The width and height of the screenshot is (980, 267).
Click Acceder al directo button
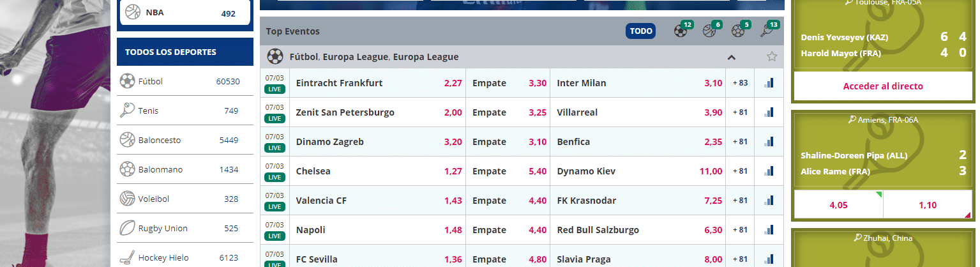click(x=883, y=86)
